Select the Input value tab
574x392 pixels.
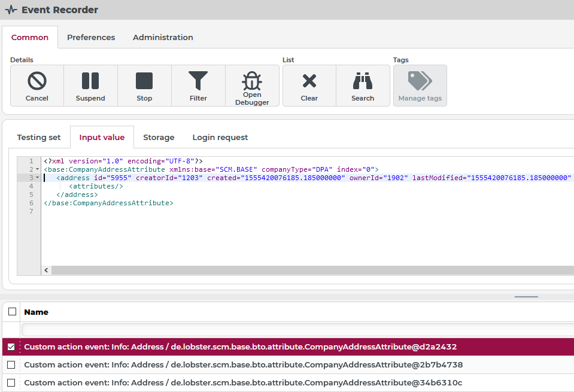click(102, 137)
